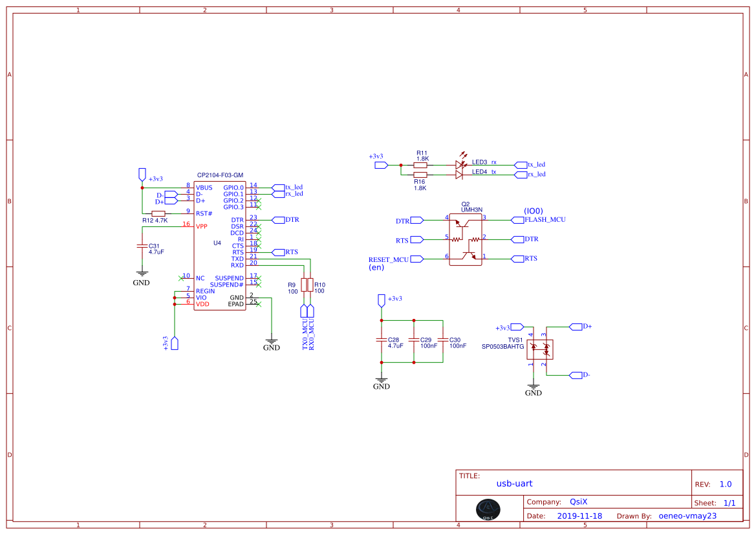Image resolution: width=756 pixels, height=535 pixels.
Task: Select the Q2 UMH3N transistor symbol
Action: (464, 239)
